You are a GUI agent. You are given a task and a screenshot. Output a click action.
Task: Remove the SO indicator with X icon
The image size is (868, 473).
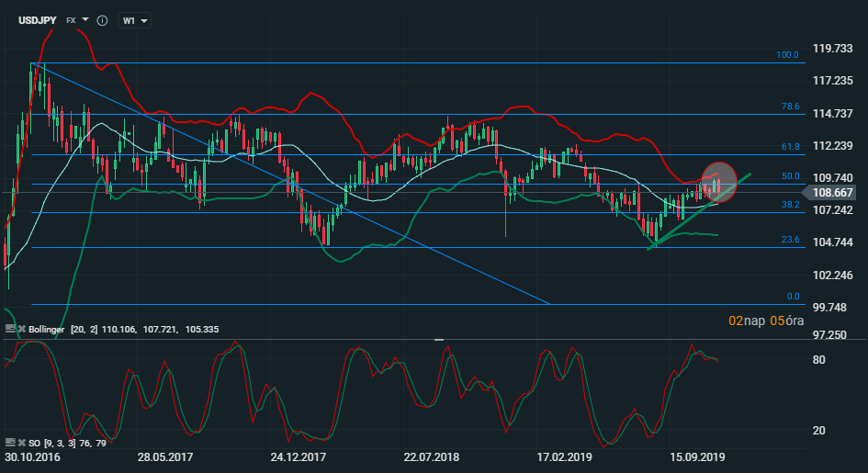point(21,443)
